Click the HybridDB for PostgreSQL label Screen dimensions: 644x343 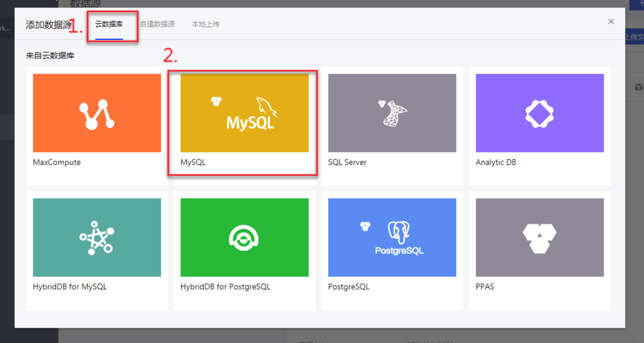pos(225,287)
